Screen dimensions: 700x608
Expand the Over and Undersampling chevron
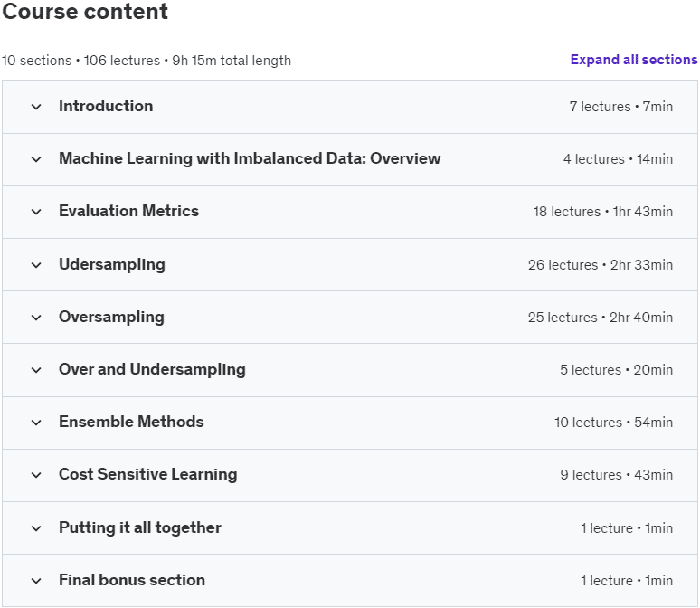36,370
